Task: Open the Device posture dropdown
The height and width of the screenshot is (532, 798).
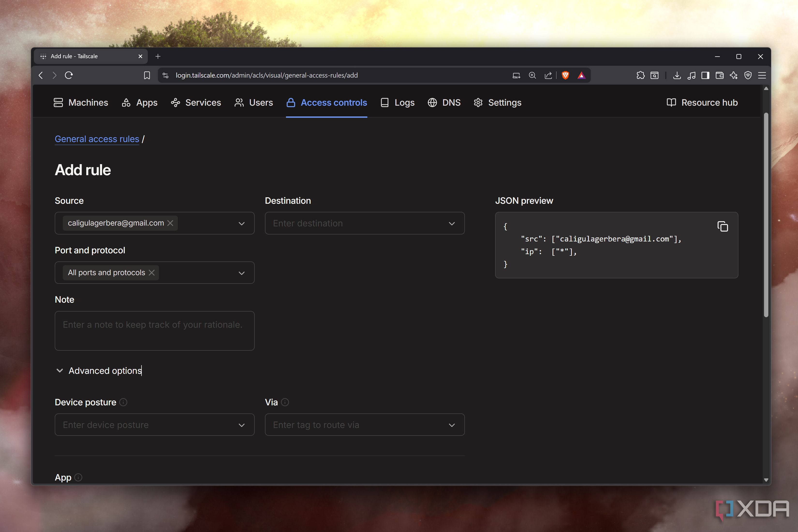Action: pos(154,425)
